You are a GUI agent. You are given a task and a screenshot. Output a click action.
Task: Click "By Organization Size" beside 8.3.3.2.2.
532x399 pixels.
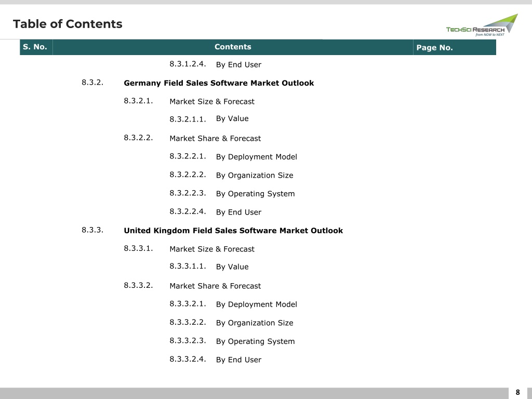tap(255, 323)
